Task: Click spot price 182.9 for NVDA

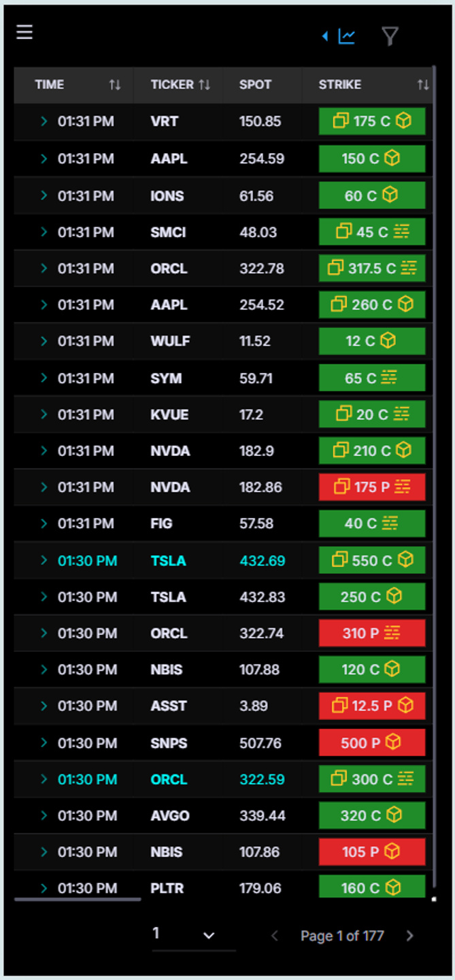Action: (x=257, y=451)
